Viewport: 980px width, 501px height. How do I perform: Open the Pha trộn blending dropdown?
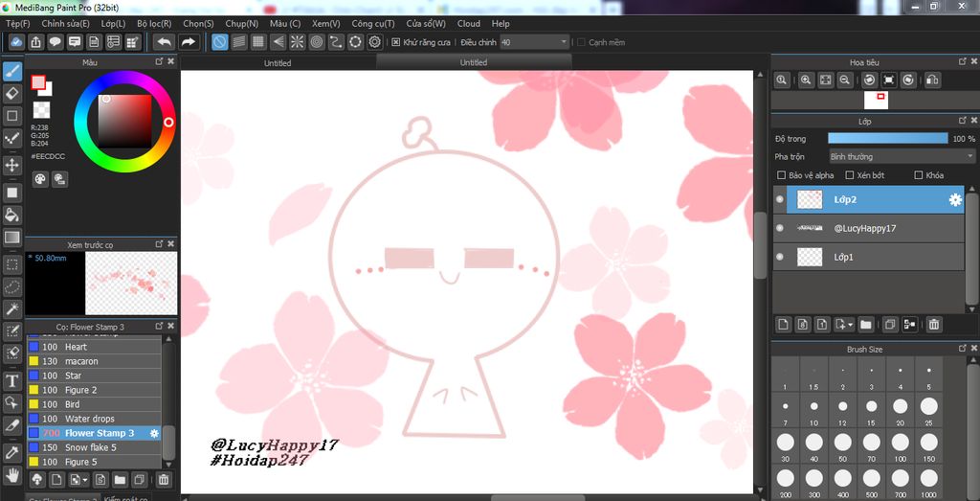(902, 156)
